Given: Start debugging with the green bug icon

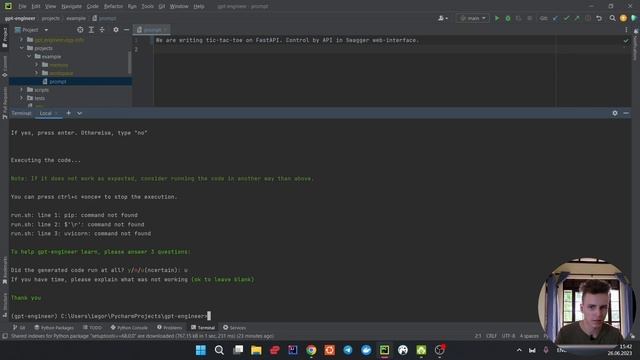Looking at the screenshot, I should [x=508, y=18].
